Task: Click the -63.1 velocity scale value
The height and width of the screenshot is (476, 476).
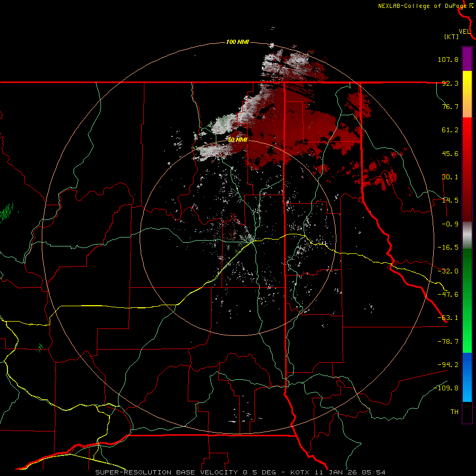Action: [x=448, y=318]
